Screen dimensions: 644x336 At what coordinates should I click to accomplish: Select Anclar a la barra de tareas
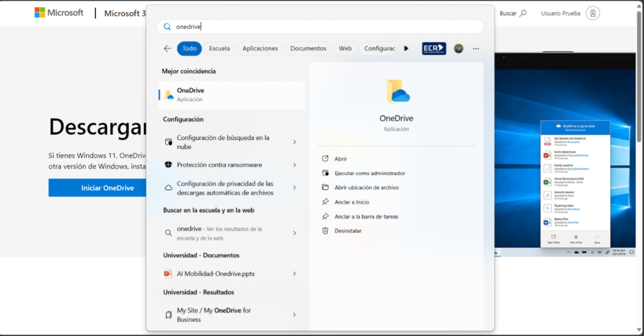[366, 216]
